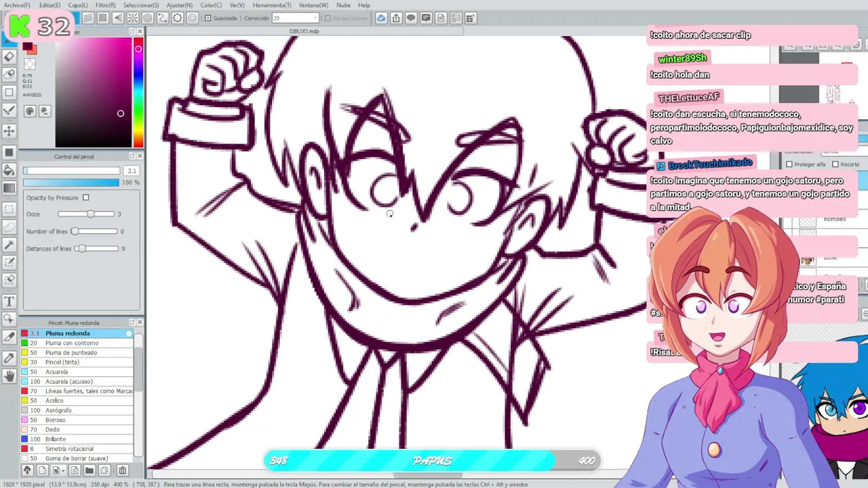868x488 pixels.
Task: Open the color palette icon under hex code
Action: 30,111
